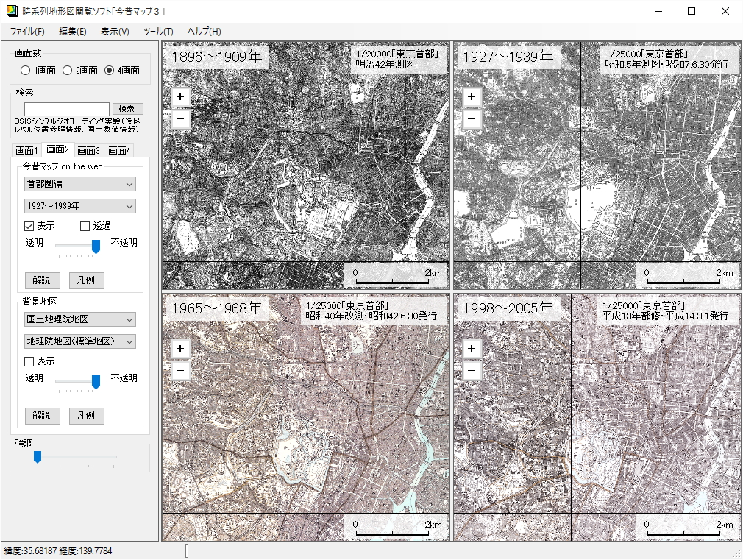This screenshot has width=743, height=560.
Task: Click the app icon in title bar
Action: point(12,11)
